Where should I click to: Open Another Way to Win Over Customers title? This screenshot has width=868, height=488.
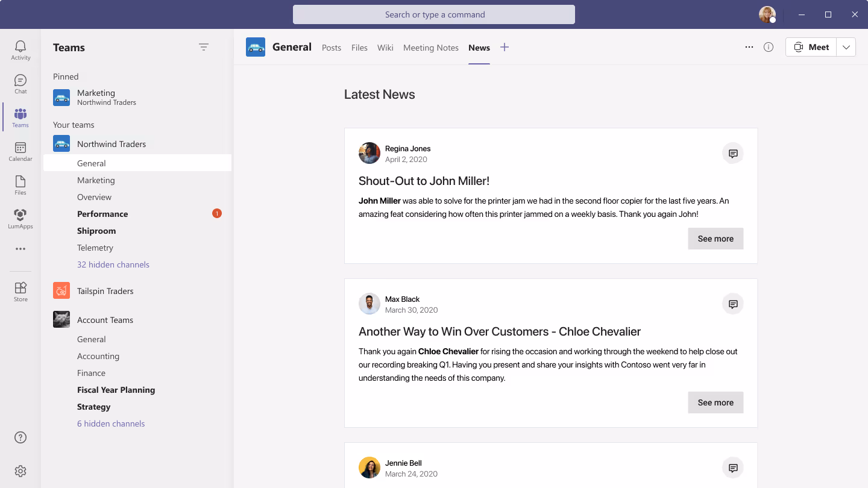click(500, 331)
